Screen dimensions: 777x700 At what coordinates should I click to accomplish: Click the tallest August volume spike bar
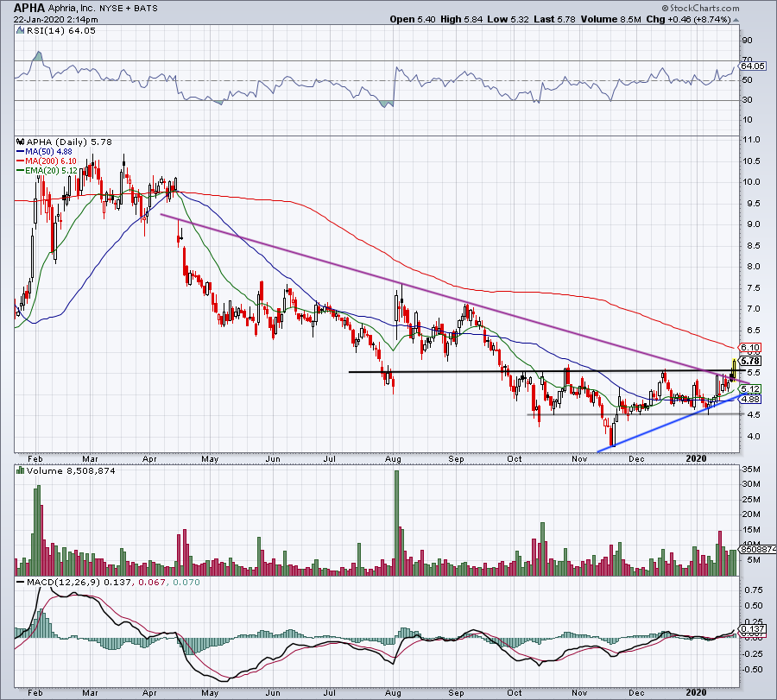pyautogui.click(x=396, y=523)
